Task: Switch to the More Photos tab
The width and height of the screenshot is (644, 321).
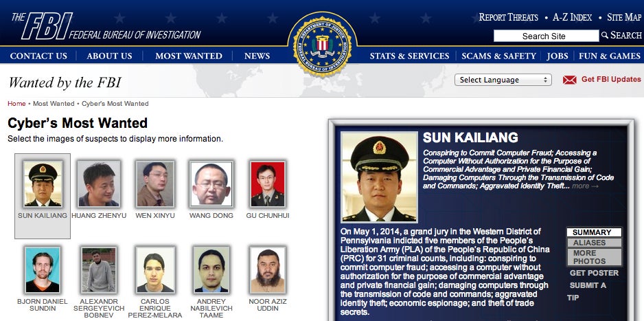Action: pyautogui.click(x=594, y=257)
